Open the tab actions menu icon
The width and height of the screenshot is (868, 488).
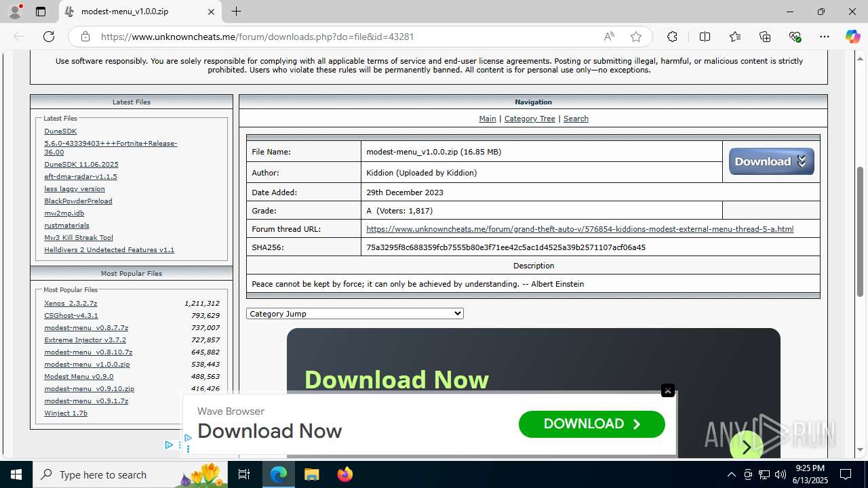tap(41, 12)
